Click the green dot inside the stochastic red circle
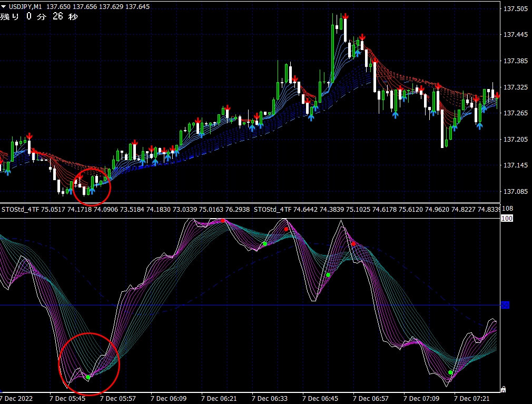532x404 pixels. pos(88,377)
